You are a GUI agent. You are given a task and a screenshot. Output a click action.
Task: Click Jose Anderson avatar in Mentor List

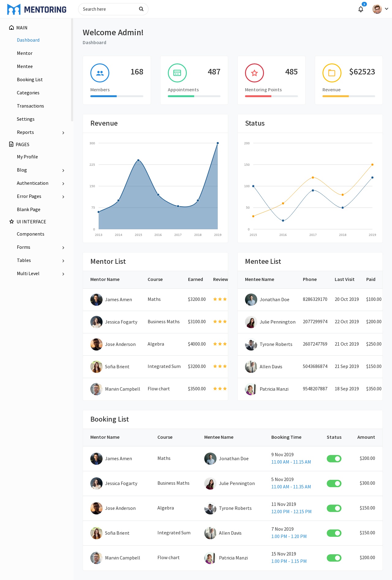96,344
